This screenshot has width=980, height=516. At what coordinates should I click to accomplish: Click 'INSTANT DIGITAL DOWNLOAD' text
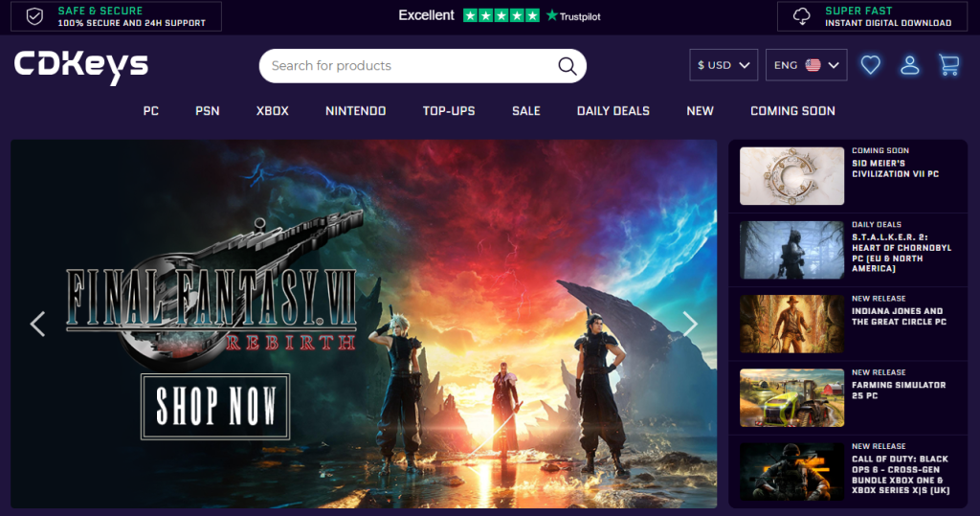pyautogui.click(x=888, y=23)
